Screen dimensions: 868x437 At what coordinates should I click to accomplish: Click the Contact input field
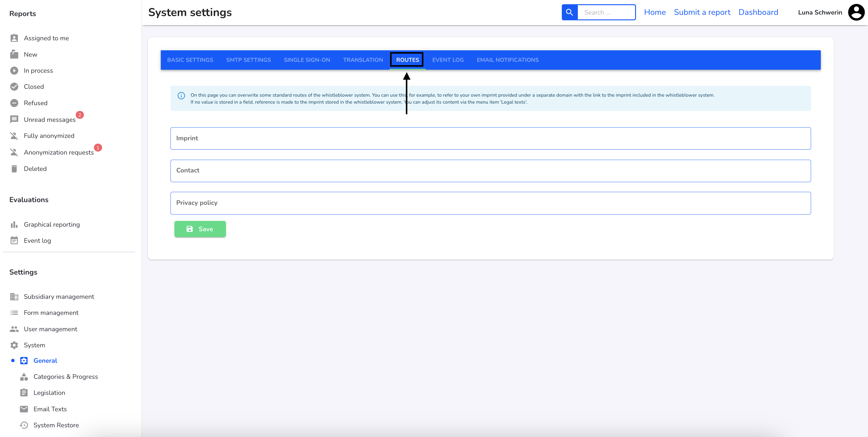491,170
